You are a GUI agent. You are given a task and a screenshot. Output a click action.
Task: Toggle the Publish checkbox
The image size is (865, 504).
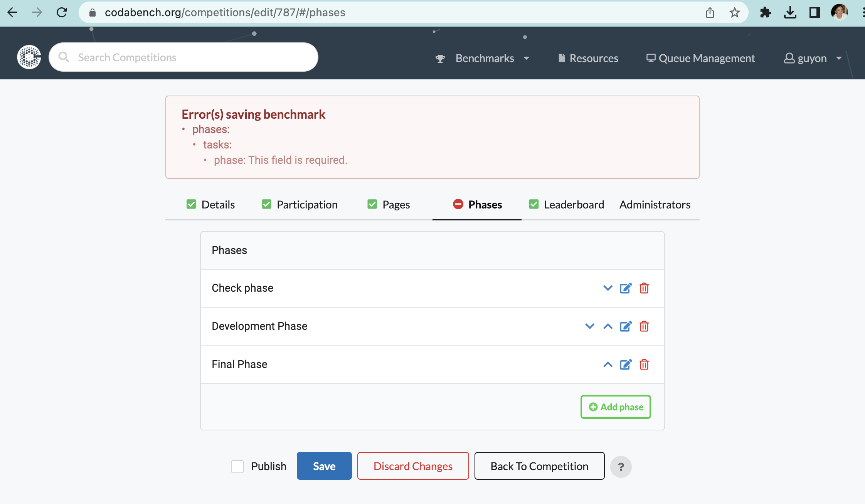coord(237,466)
